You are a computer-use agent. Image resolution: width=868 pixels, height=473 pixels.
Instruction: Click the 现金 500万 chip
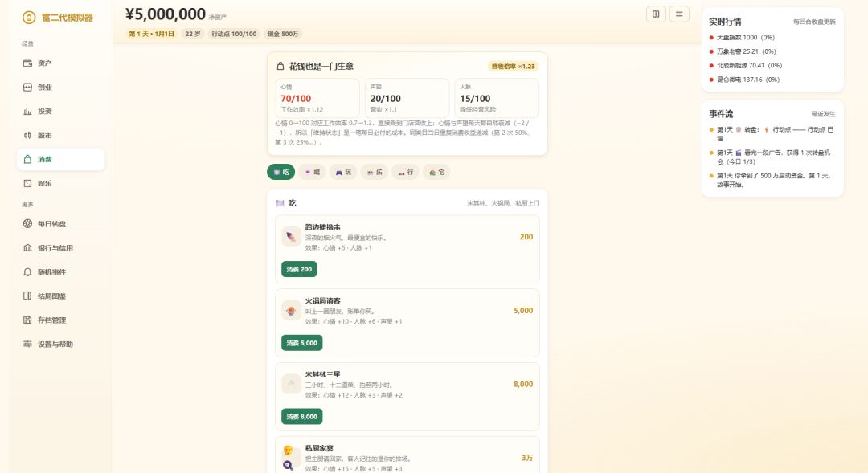coord(283,34)
